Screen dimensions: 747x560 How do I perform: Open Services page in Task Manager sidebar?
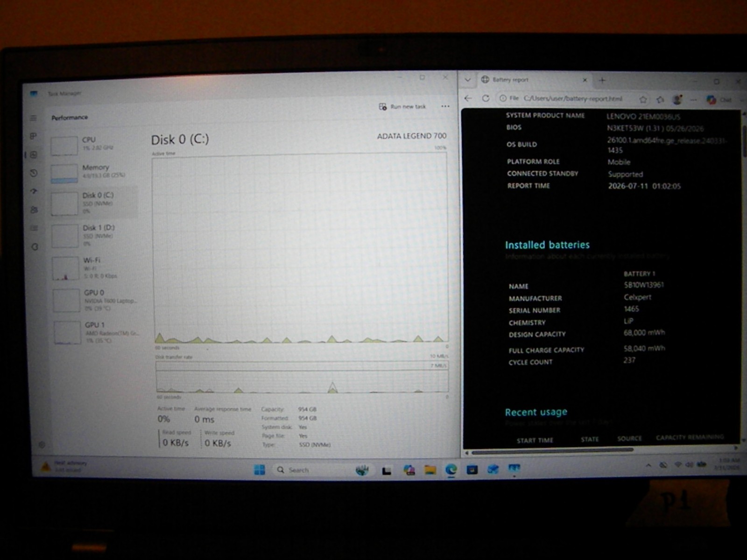(x=35, y=247)
